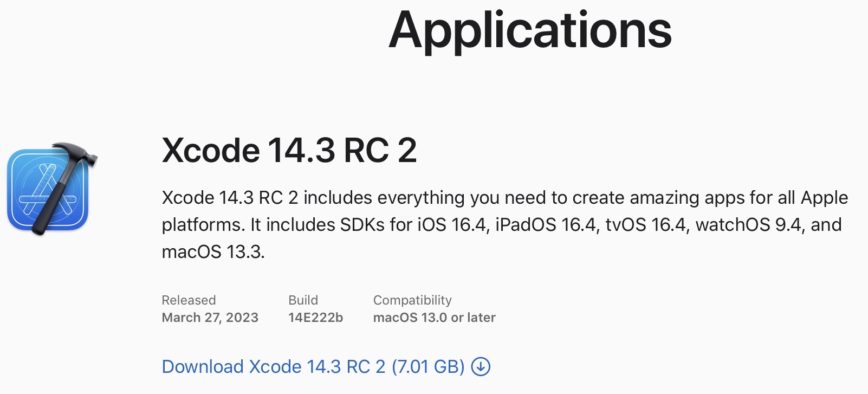
Task: Click the Xcode app icon
Action: coord(49,190)
